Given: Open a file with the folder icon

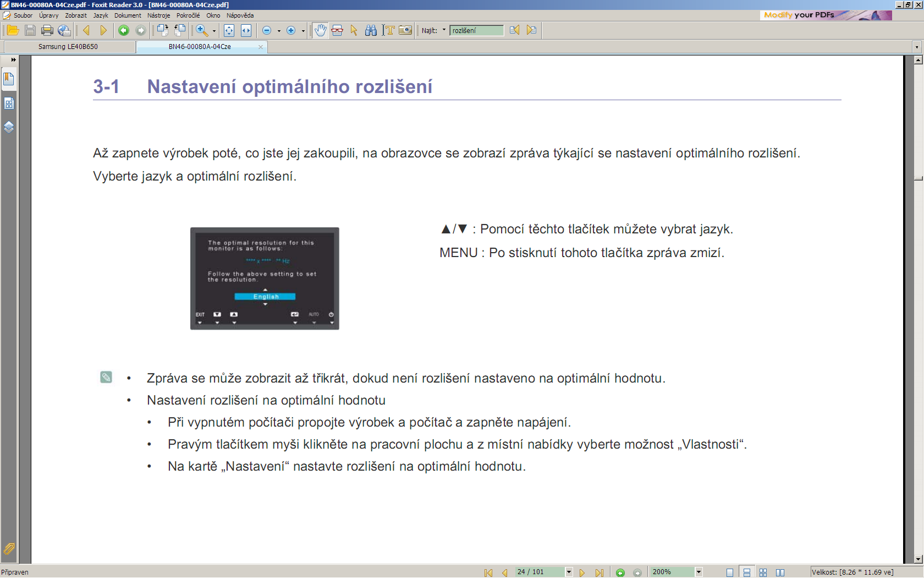Looking at the screenshot, I should (x=13, y=30).
